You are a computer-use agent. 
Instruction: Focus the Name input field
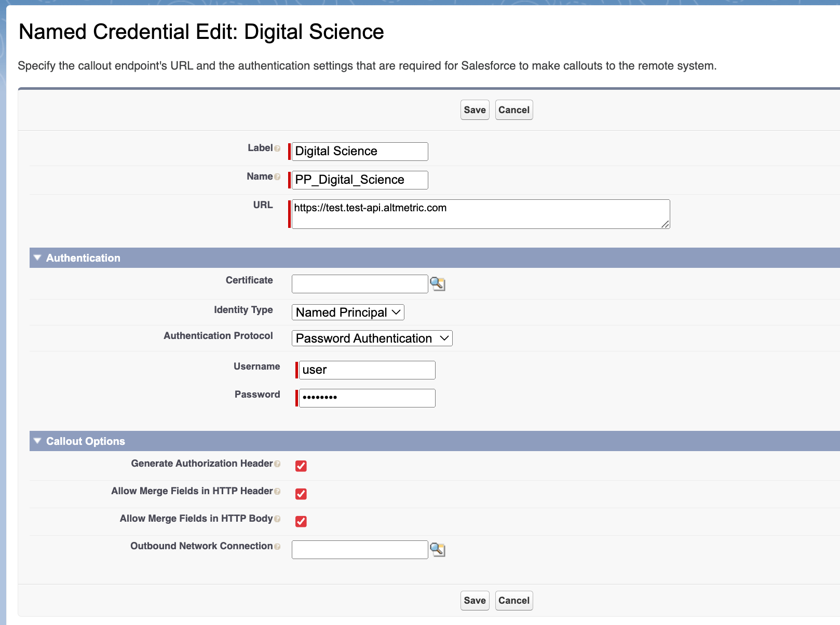click(x=360, y=180)
